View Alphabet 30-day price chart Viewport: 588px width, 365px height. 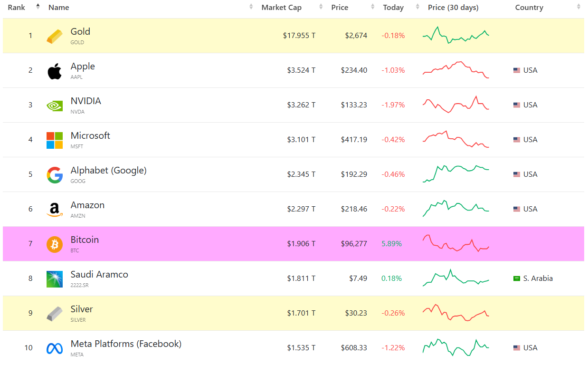point(456,174)
